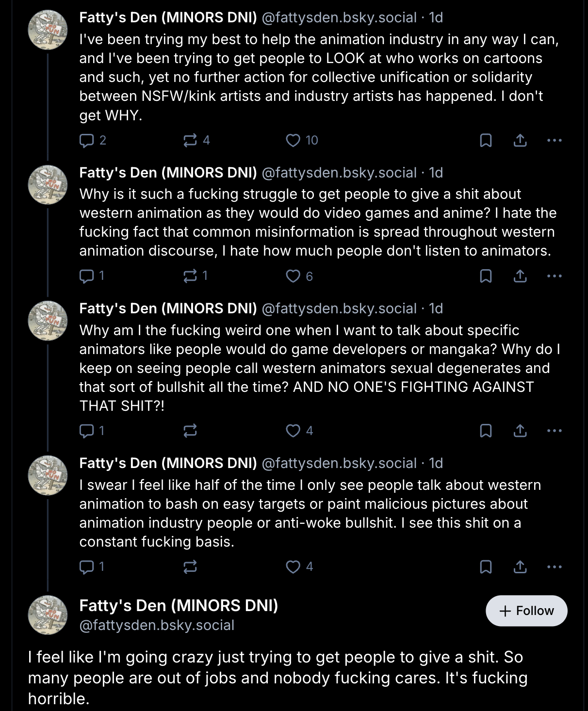Open more options on post about misinformation
Viewport: 588px width, 711px height.
[x=554, y=276]
